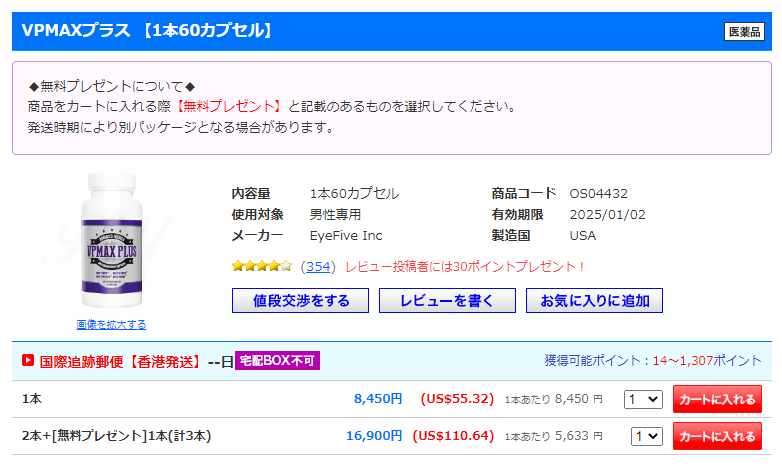Click the 国際追跡郵便【香港発送】 heading

click(120, 362)
